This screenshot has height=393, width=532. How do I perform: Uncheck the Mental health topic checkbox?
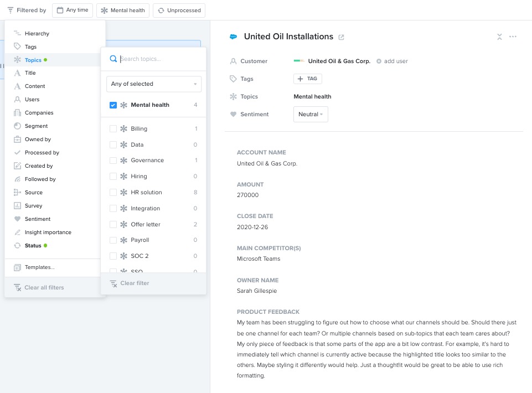[113, 105]
